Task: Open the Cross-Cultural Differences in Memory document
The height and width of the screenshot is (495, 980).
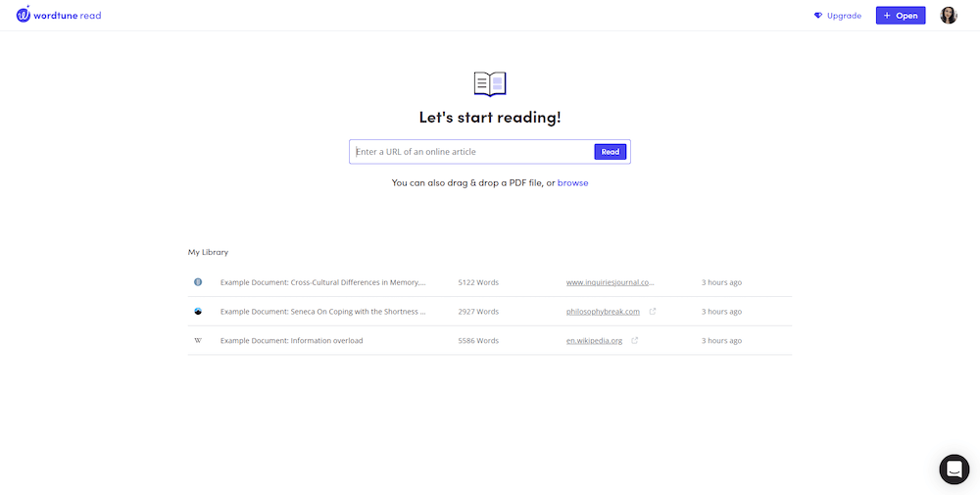Action: [322, 282]
